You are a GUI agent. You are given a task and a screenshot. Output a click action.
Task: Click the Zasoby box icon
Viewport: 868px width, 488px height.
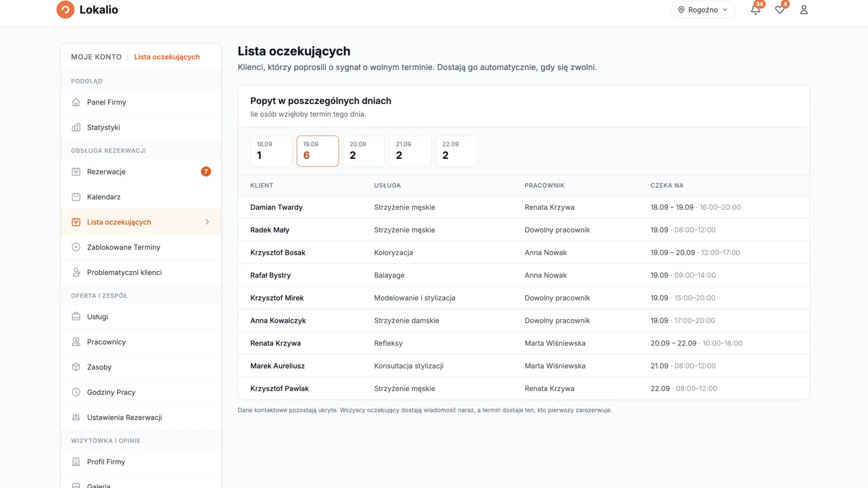[76, 367]
